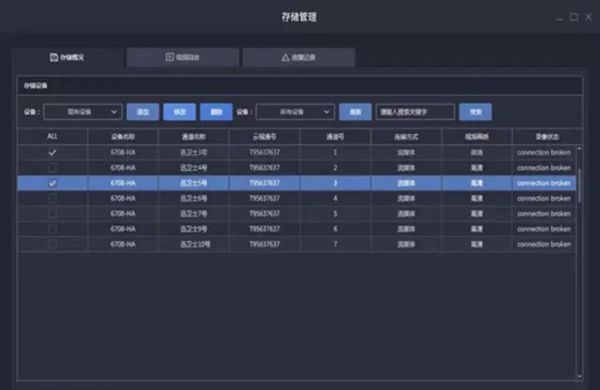Click the blue Delete button (删除)

point(216,112)
